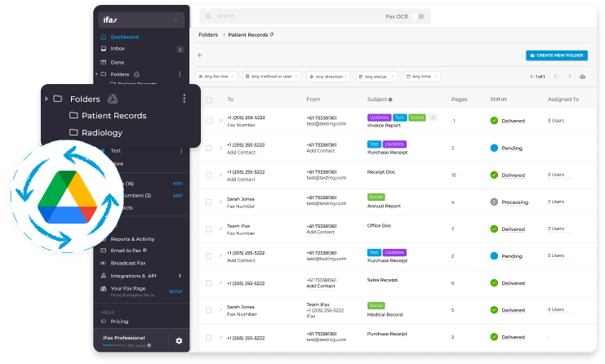Open the Any time filter
This screenshot has height=364, width=605.
(422, 77)
